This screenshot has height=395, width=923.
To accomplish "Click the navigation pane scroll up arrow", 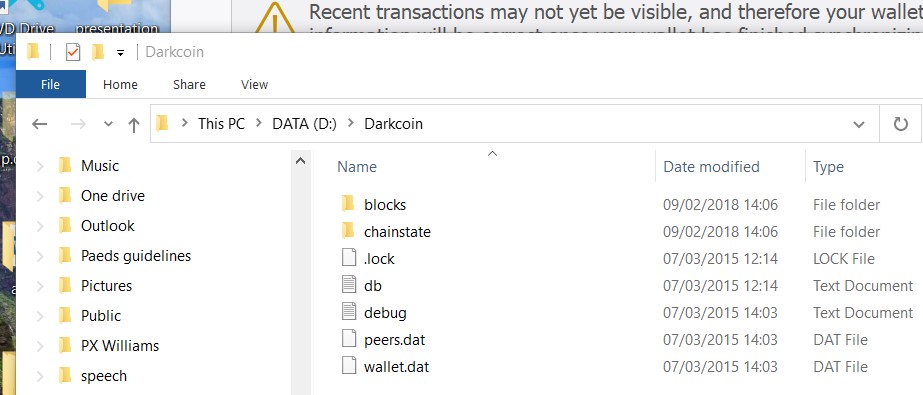I will click(300, 161).
